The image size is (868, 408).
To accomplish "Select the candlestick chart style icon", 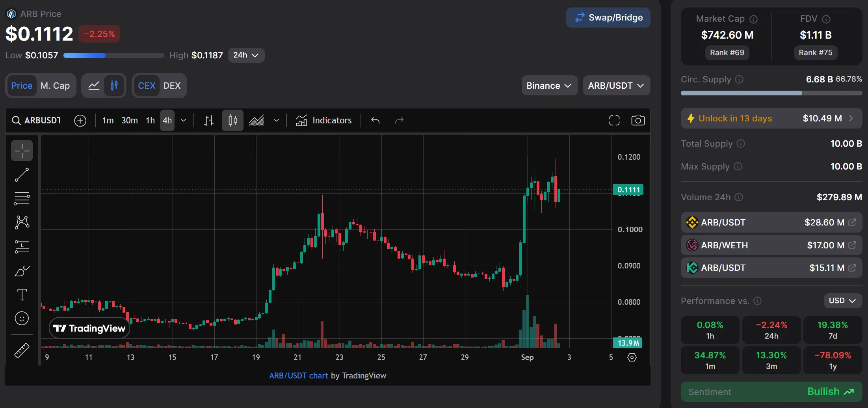I will pyautogui.click(x=232, y=120).
